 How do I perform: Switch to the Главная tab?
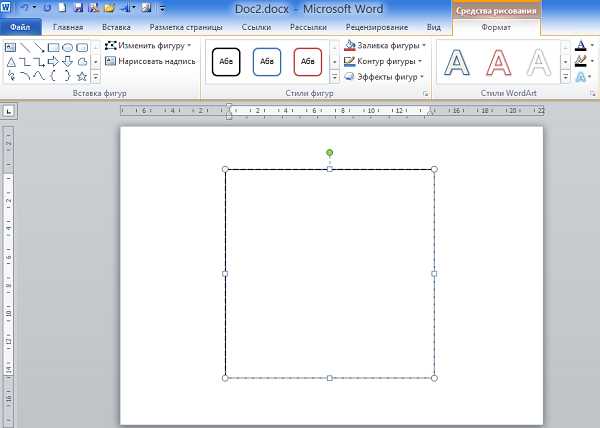pos(68,27)
